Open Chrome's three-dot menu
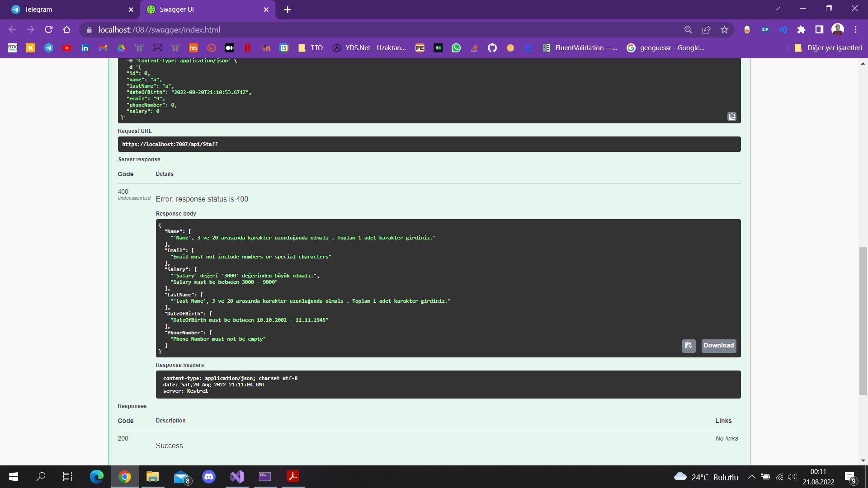The height and width of the screenshot is (488, 868). tap(855, 29)
